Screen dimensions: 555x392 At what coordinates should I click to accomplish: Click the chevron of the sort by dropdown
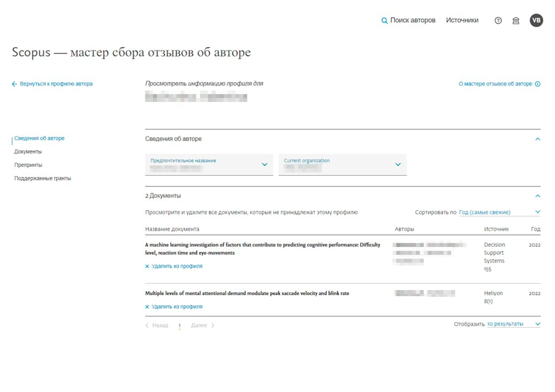tap(538, 212)
